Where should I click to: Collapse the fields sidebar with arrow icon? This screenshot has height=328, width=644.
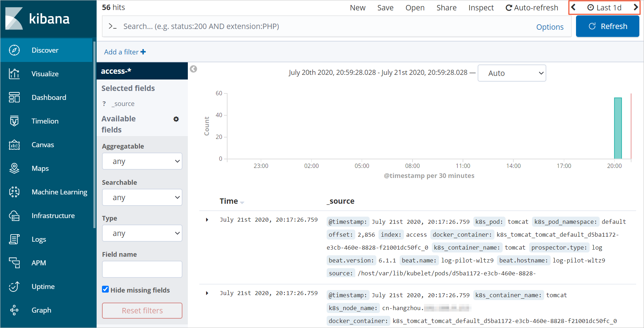point(194,69)
